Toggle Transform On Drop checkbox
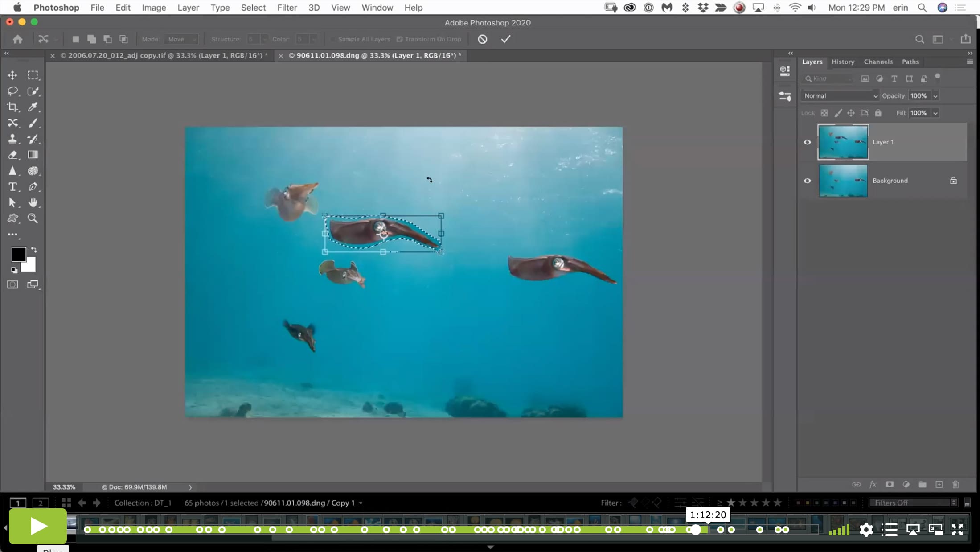The image size is (980, 552). point(400,39)
